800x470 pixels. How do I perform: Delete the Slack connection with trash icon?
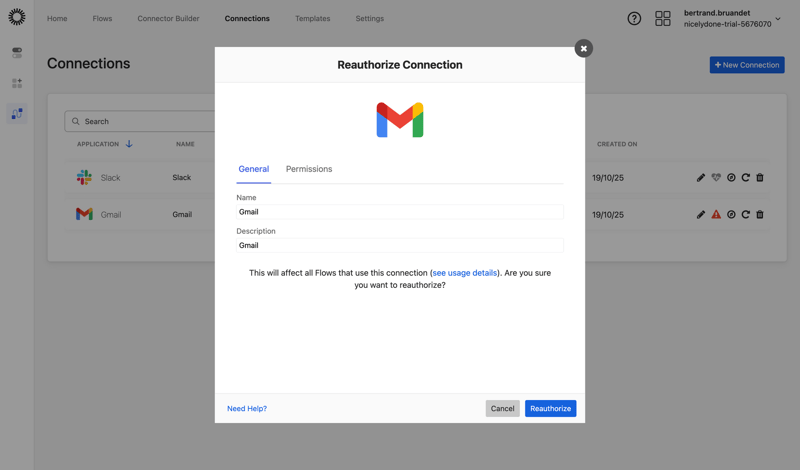pos(760,177)
